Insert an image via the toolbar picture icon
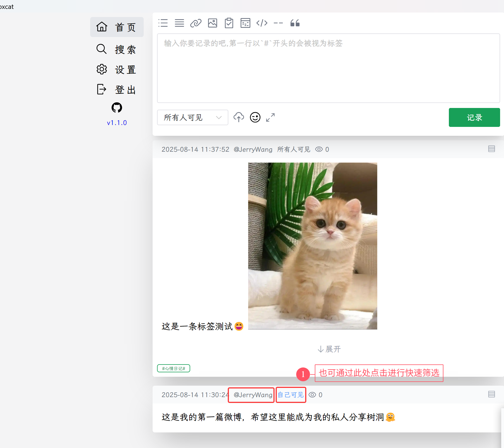The width and height of the screenshot is (504, 448). click(x=212, y=23)
